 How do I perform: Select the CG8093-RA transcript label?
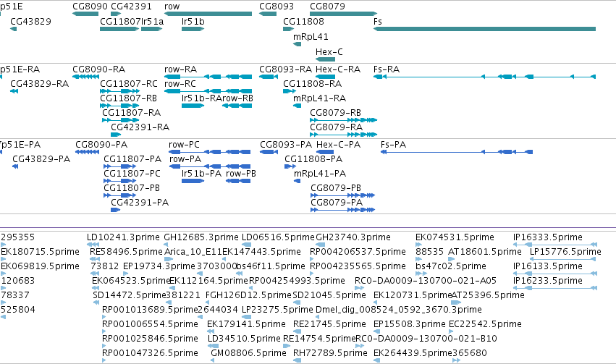[286, 69]
